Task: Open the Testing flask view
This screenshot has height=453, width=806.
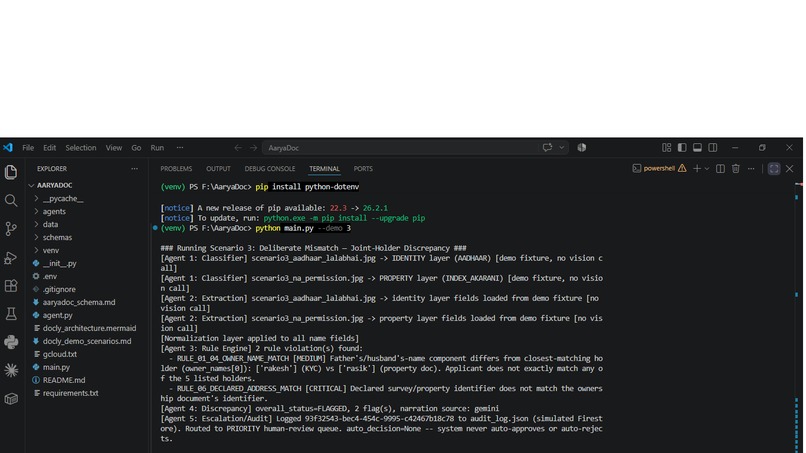Action: click(x=11, y=314)
